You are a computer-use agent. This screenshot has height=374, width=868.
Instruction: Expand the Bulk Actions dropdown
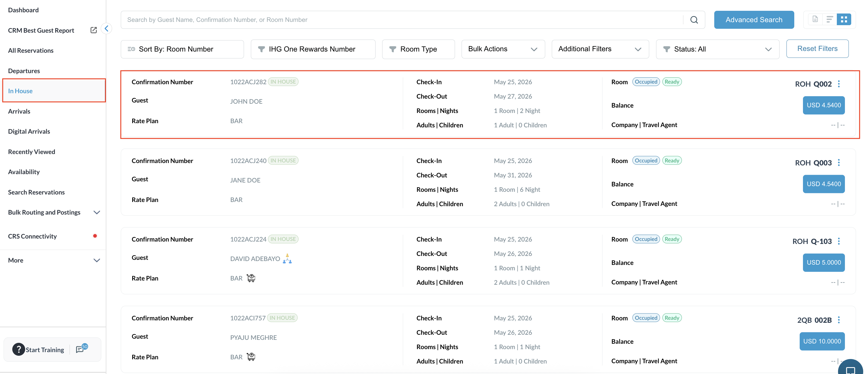503,49
